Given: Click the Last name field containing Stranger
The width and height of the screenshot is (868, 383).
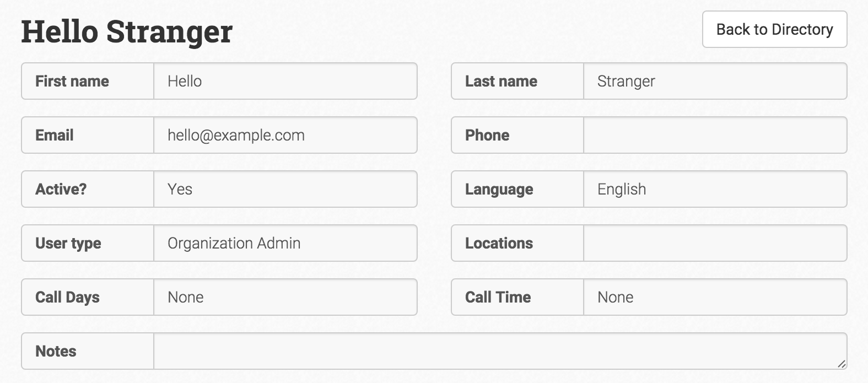Looking at the screenshot, I should point(715,81).
